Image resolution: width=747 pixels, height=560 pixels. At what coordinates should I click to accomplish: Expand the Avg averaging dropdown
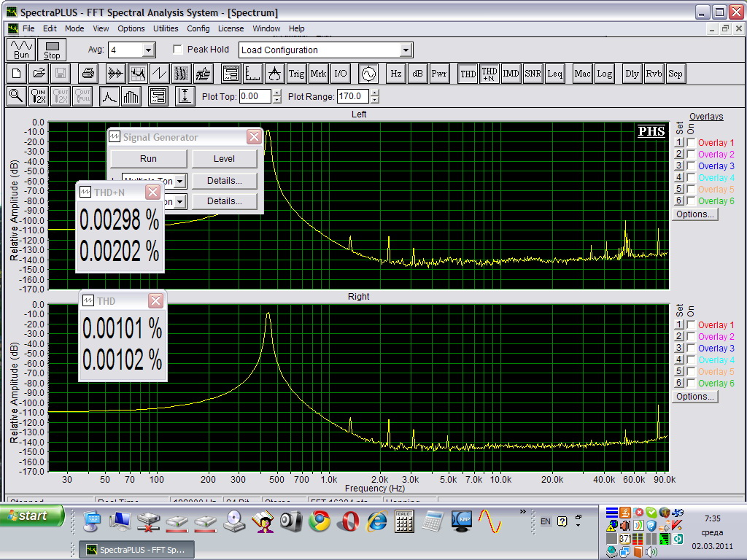[x=148, y=50]
